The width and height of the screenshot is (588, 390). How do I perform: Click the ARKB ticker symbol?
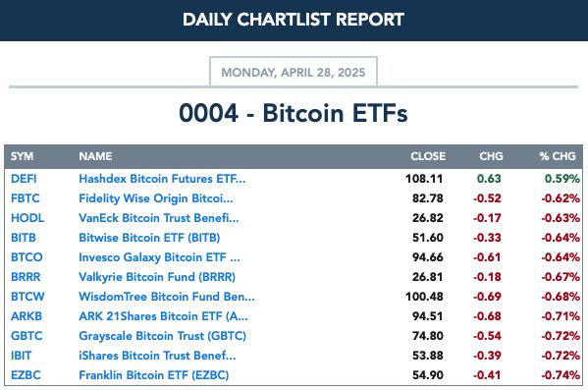(27, 316)
